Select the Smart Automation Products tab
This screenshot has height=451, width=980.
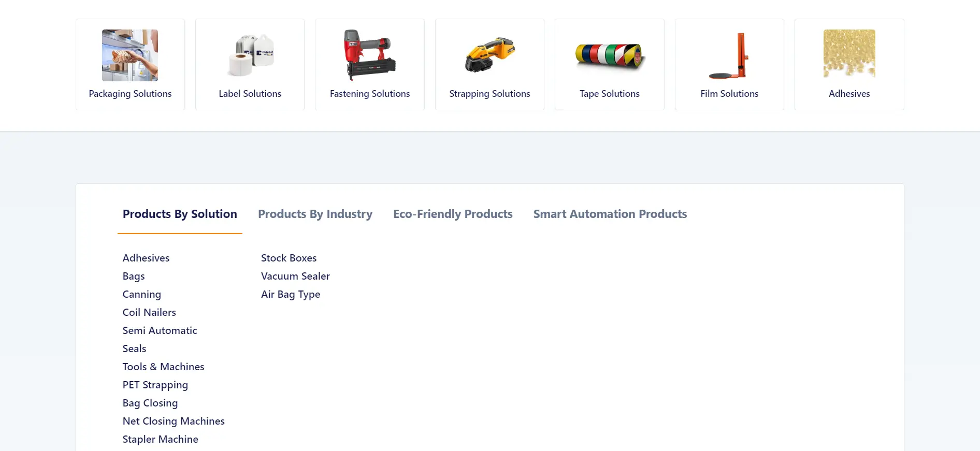point(610,214)
